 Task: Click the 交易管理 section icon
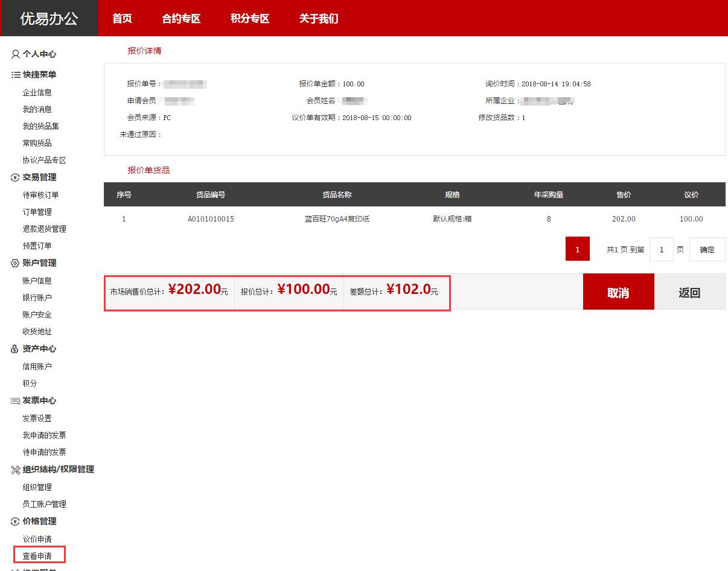coord(16,177)
